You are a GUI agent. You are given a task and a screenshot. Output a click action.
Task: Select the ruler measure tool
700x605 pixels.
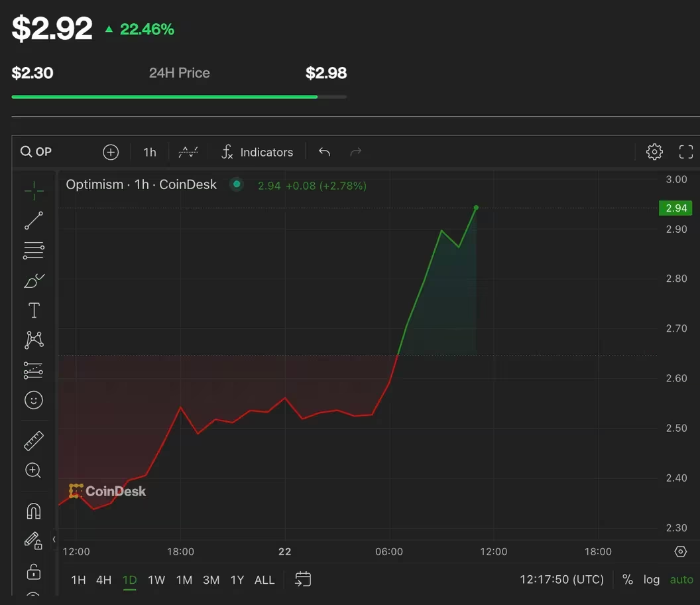coord(34,440)
